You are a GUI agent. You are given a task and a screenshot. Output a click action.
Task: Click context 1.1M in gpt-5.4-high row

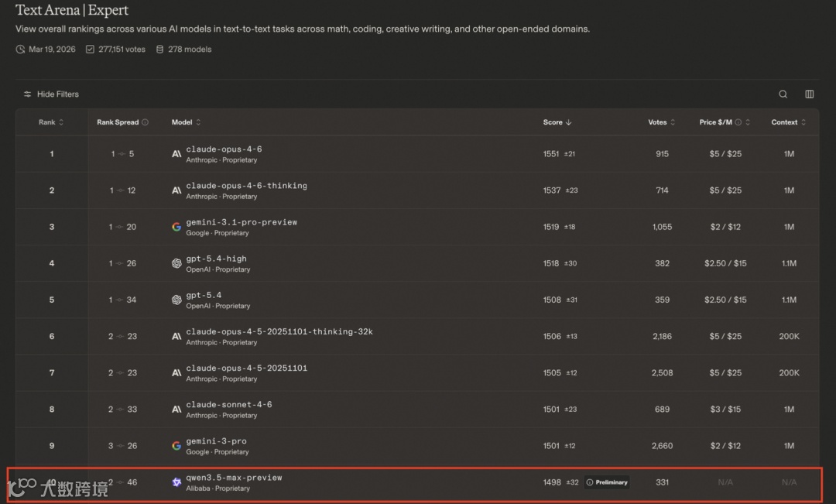click(789, 263)
